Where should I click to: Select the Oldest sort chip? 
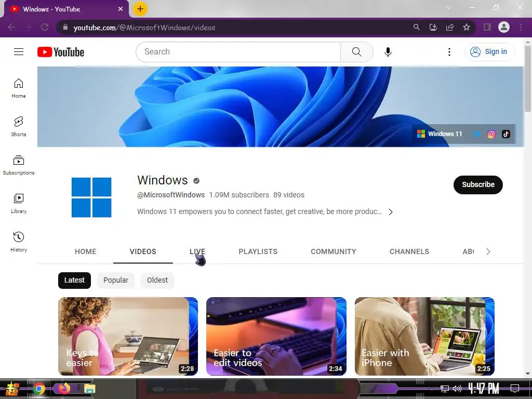(157, 280)
